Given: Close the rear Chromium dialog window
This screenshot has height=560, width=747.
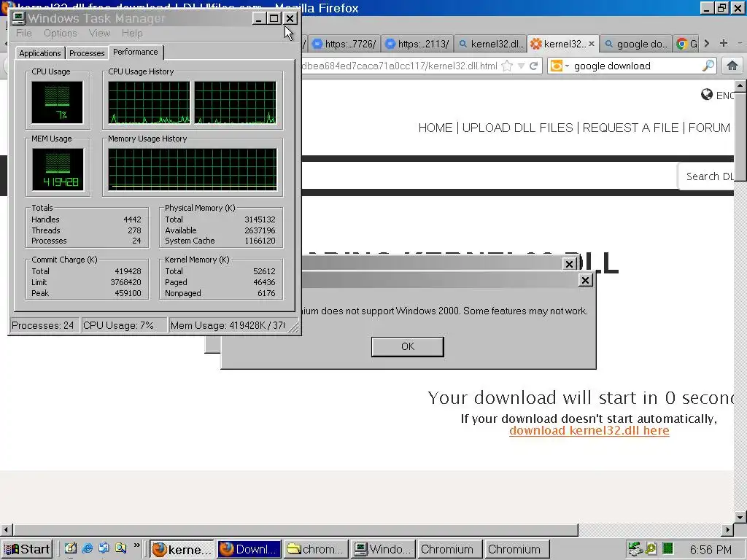Looking at the screenshot, I should click(x=569, y=264).
